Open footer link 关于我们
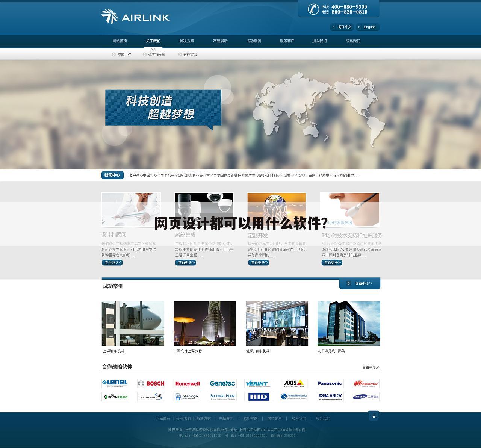 coord(183,419)
